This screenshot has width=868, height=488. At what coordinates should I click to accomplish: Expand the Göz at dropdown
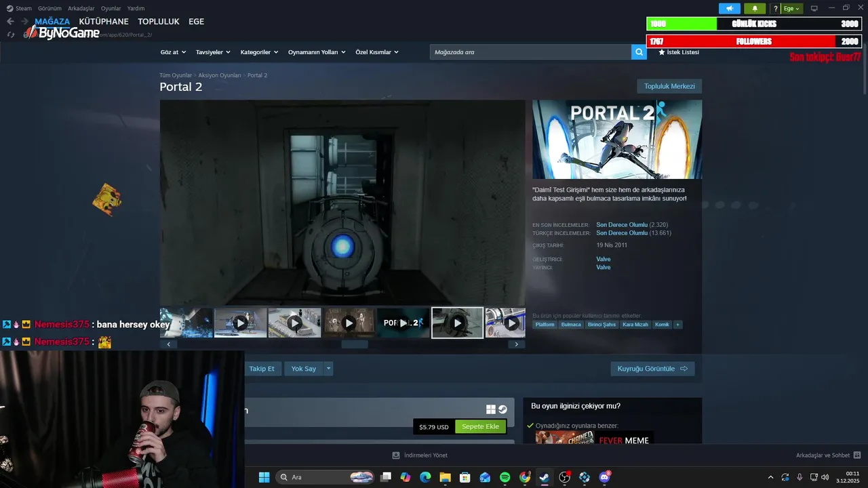click(173, 52)
